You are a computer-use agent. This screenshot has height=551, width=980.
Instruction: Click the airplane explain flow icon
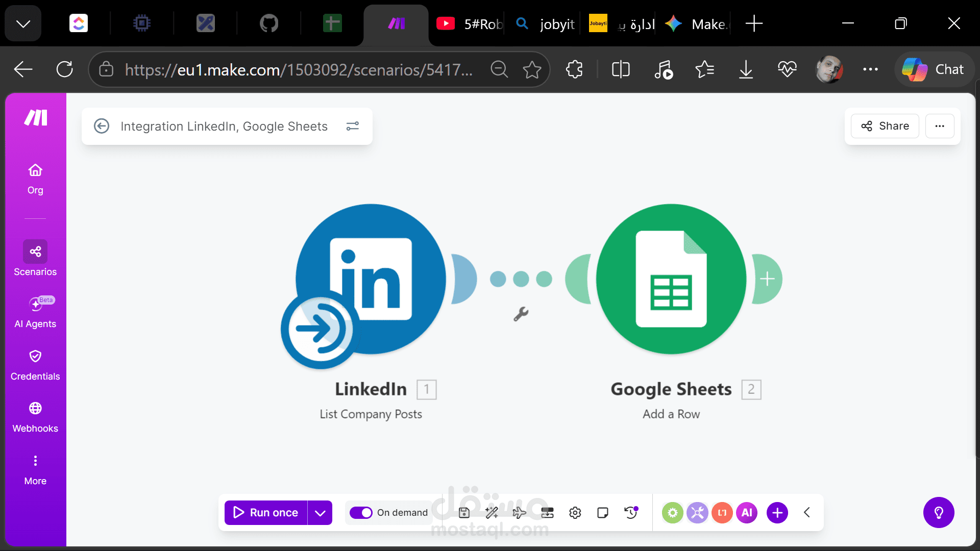[519, 512]
